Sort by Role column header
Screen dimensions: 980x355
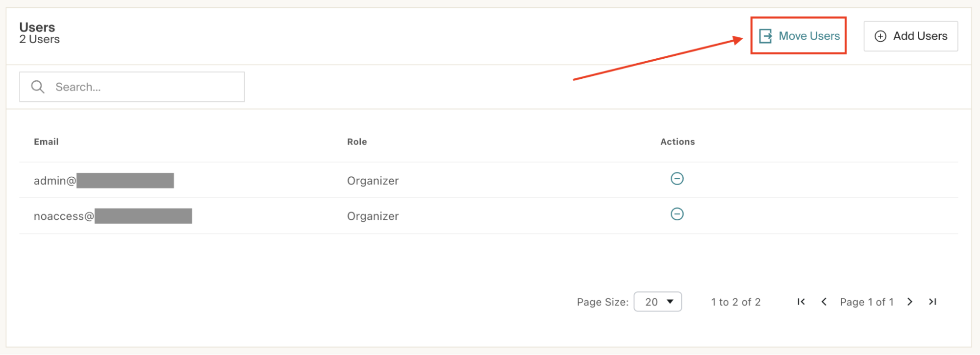pyautogui.click(x=357, y=142)
